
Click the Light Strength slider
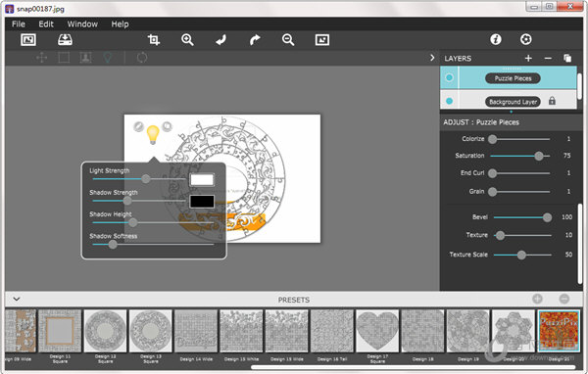139,179
